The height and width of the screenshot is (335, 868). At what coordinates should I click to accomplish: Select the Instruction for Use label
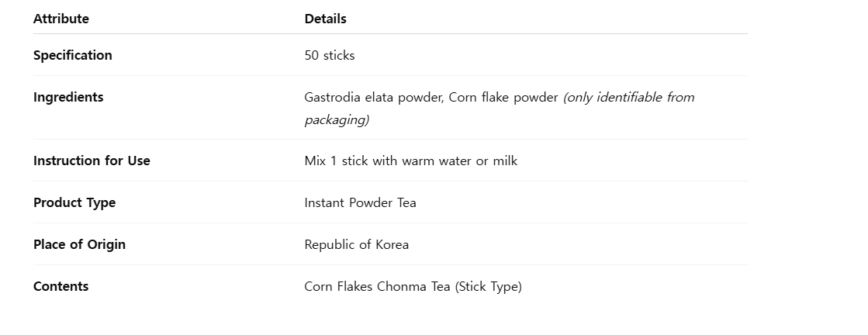click(x=92, y=161)
